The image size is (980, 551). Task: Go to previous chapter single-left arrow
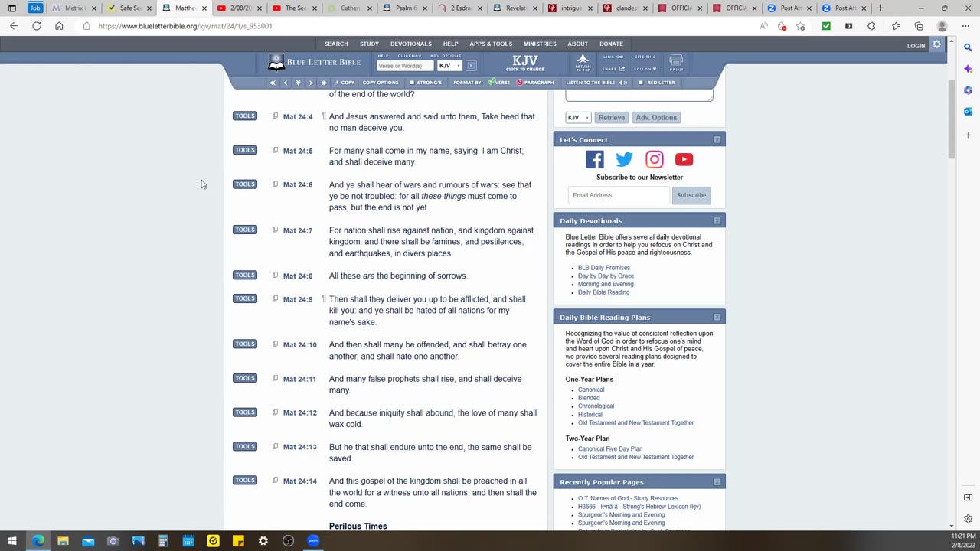[286, 83]
